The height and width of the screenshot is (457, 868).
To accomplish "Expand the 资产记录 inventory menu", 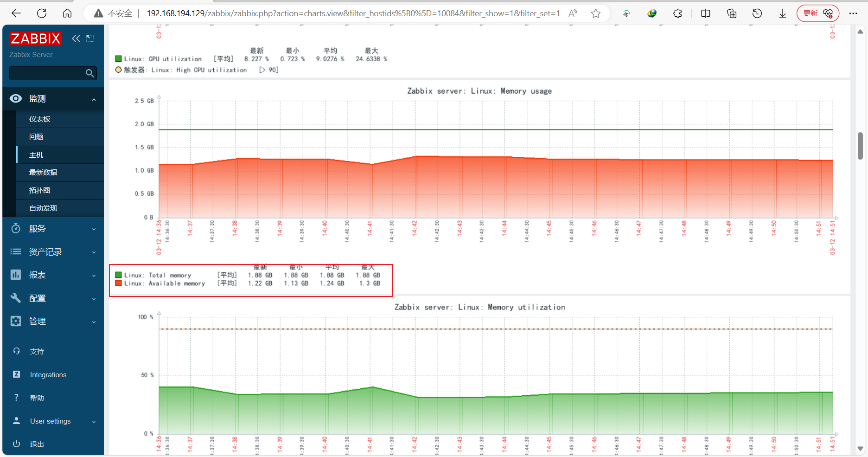I will [53, 252].
